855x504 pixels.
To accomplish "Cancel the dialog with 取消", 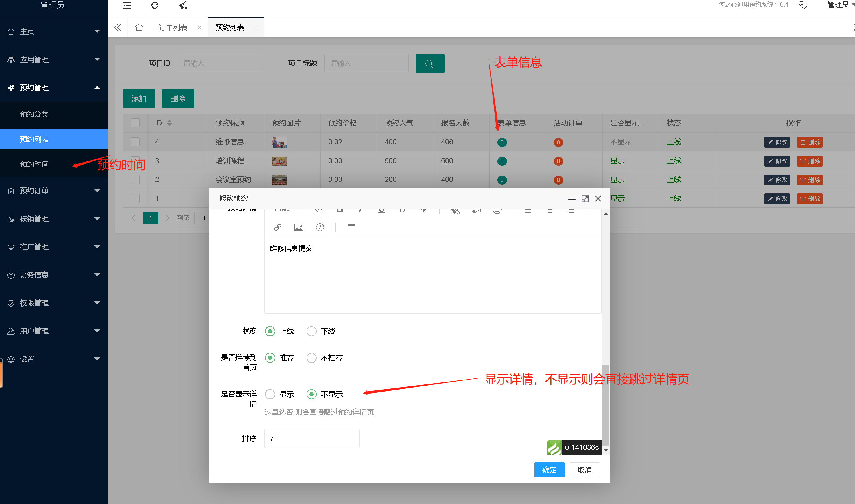I will pyautogui.click(x=585, y=470).
